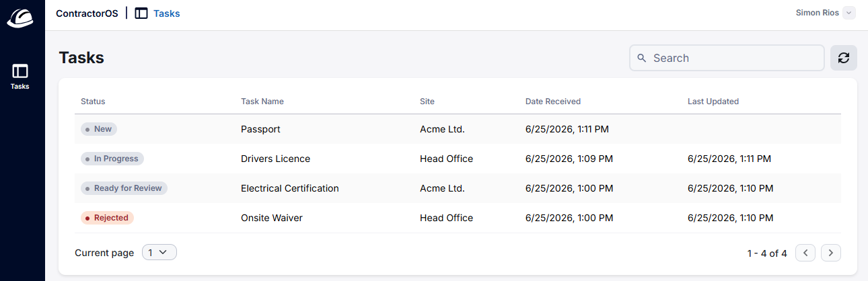Click the Rejected status badge
The height and width of the screenshot is (281, 868).
click(x=107, y=218)
